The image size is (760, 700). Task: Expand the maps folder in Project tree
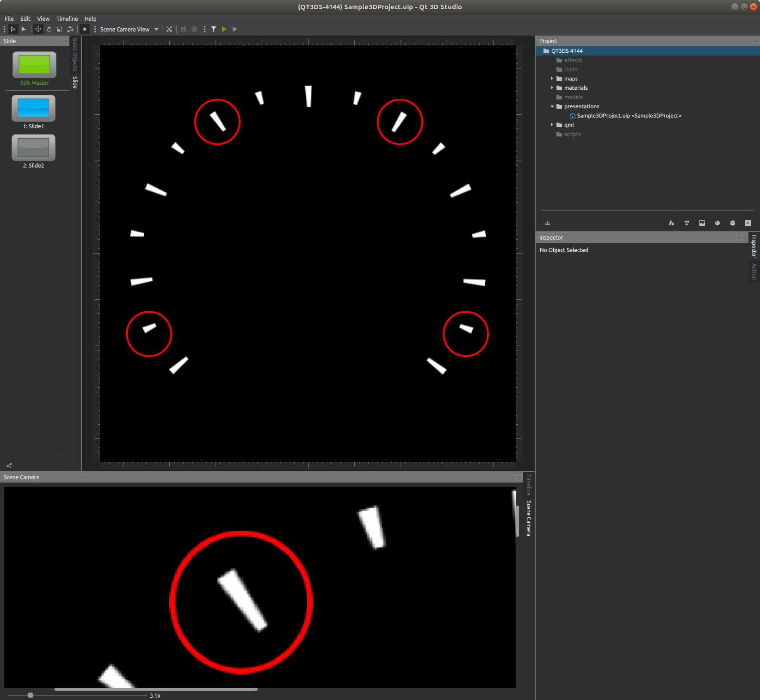552,79
